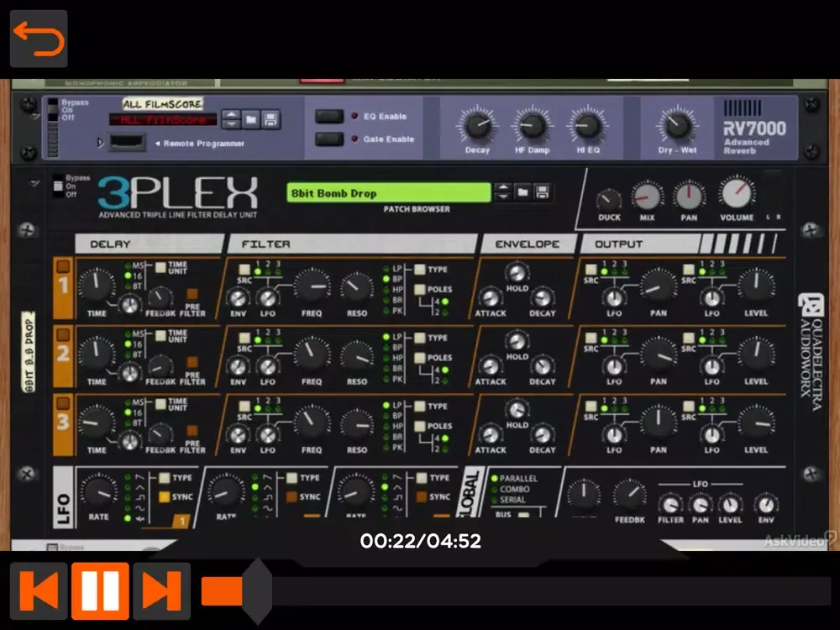This screenshot has height=630, width=840.
Task: Click line 1 envelope HOLD knob
Action: point(517,273)
